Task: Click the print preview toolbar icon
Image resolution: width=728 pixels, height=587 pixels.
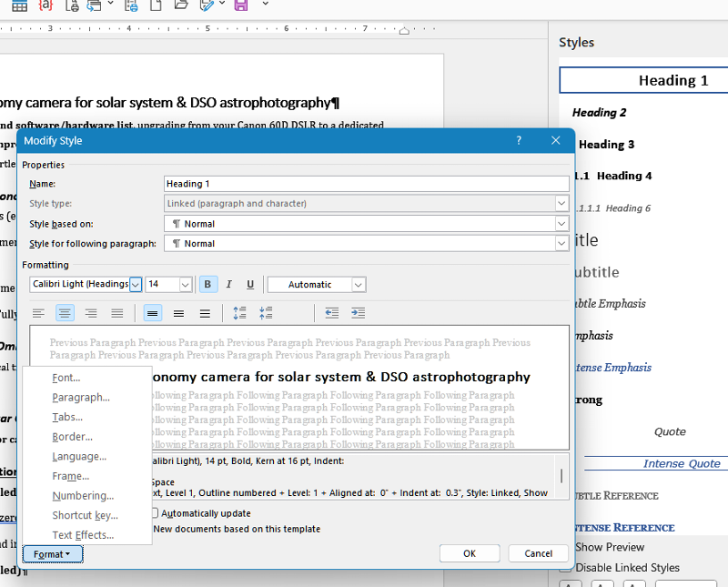Action: [72, 5]
